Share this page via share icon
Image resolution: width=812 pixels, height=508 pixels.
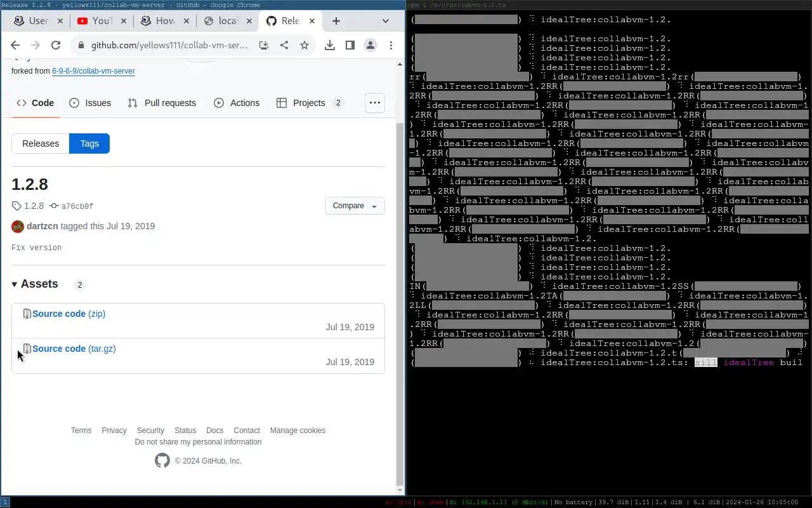pyautogui.click(x=284, y=45)
